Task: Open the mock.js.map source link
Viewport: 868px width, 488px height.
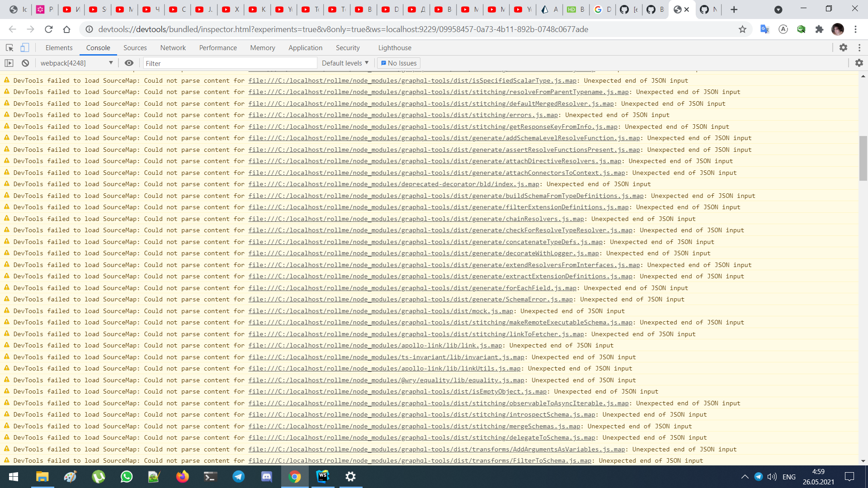Action: point(381,311)
